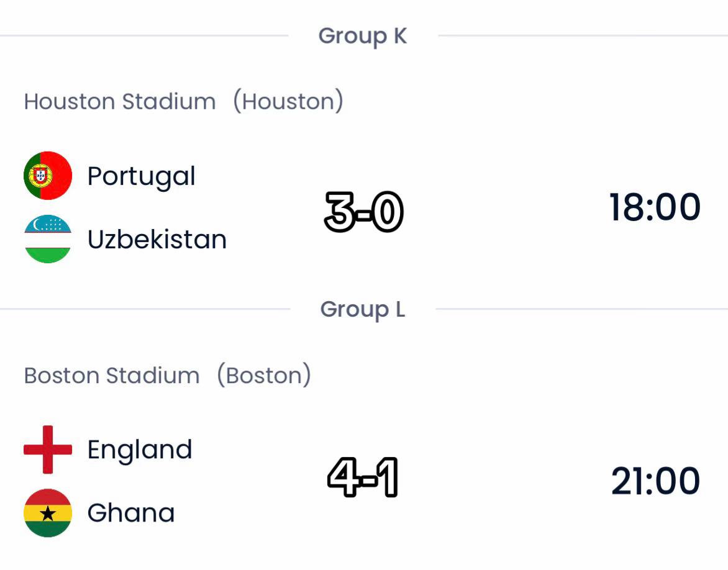Click the Houston Stadium venue label
This screenshot has width=728, height=570.
pyautogui.click(x=120, y=101)
